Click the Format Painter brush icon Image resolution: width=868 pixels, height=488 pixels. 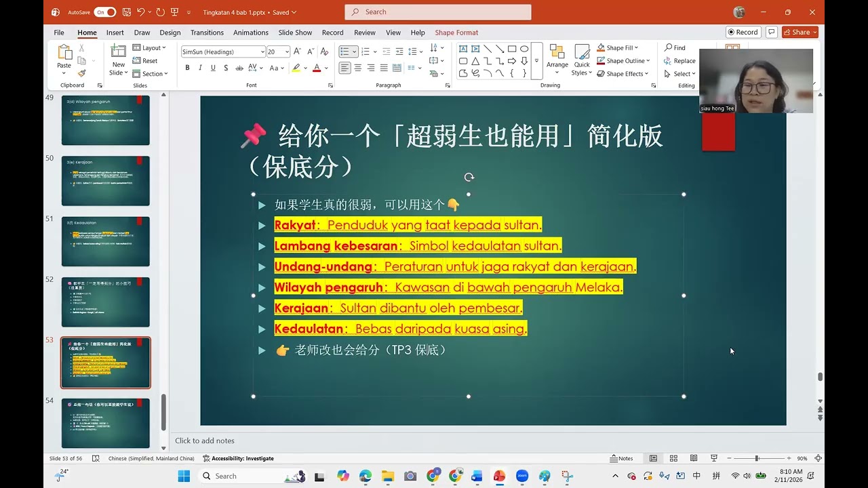click(81, 73)
